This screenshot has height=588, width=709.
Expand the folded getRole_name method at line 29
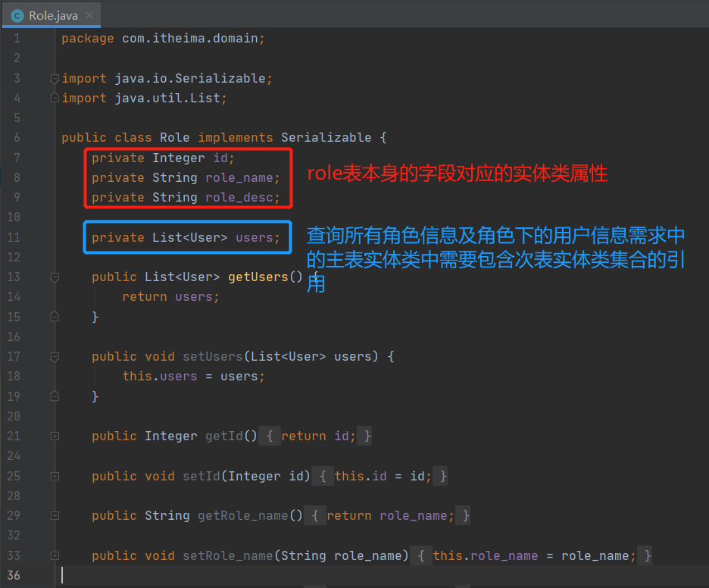[x=55, y=515]
